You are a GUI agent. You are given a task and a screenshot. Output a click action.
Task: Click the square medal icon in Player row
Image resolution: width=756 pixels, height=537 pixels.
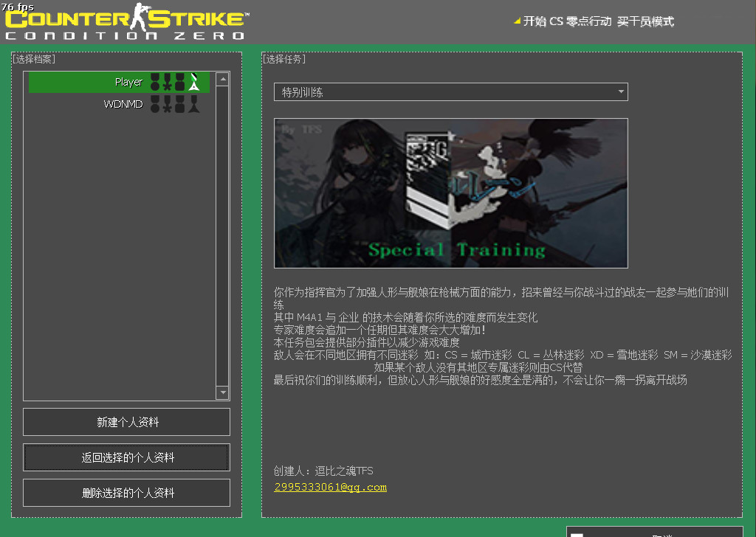pos(180,82)
